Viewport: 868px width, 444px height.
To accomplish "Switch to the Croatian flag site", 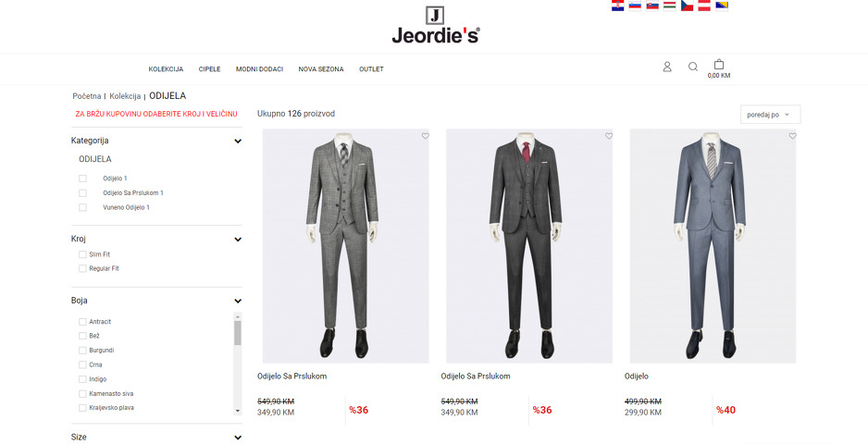I will tap(618, 6).
